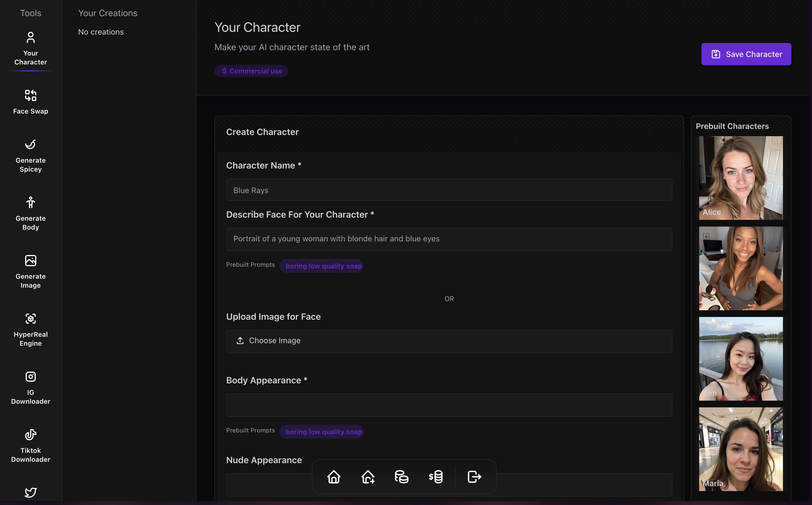Screen dimensions: 812x505
Task: Open the Generate Body tool
Action: click(30, 213)
